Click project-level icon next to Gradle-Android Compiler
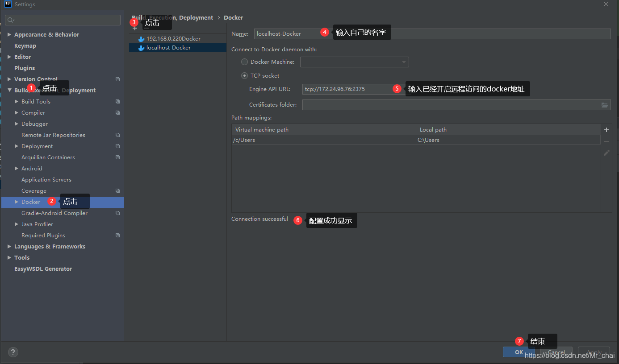This screenshot has height=364, width=619. pos(118,213)
